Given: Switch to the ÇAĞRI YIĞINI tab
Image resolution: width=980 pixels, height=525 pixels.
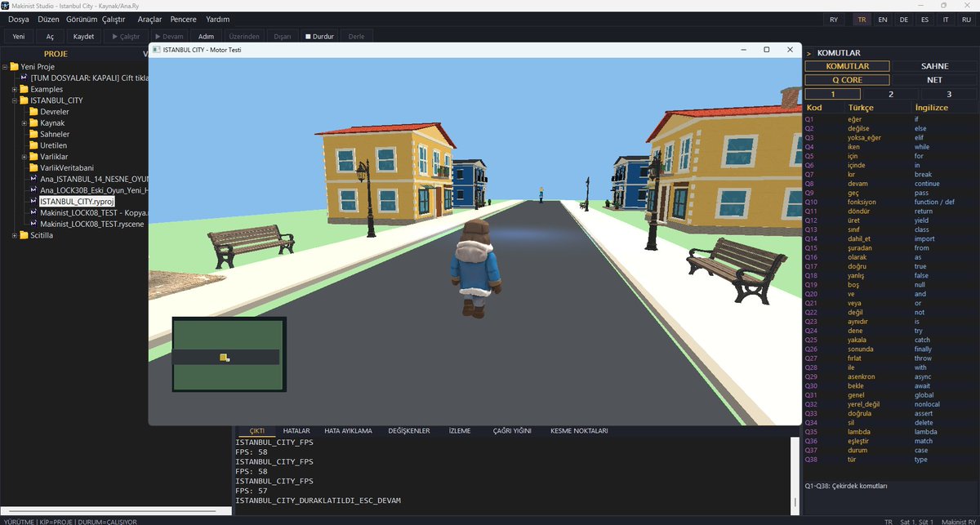Looking at the screenshot, I should [512, 430].
